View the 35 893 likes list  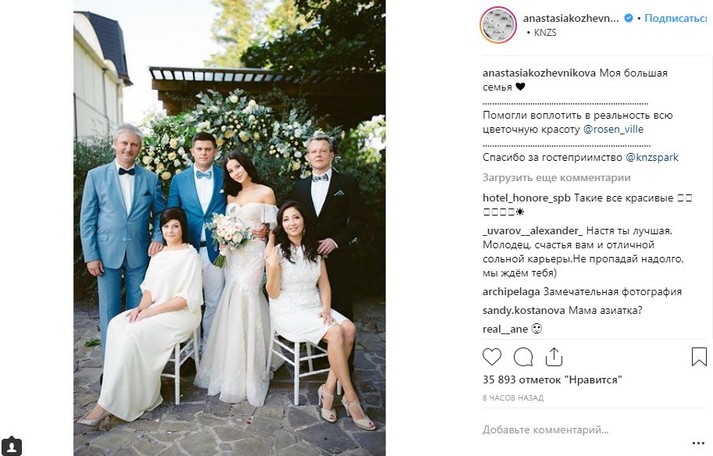[x=552, y=380]
